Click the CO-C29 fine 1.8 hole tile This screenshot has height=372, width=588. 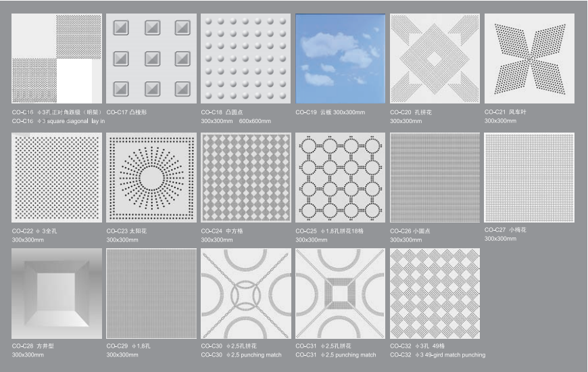(151, 294)
